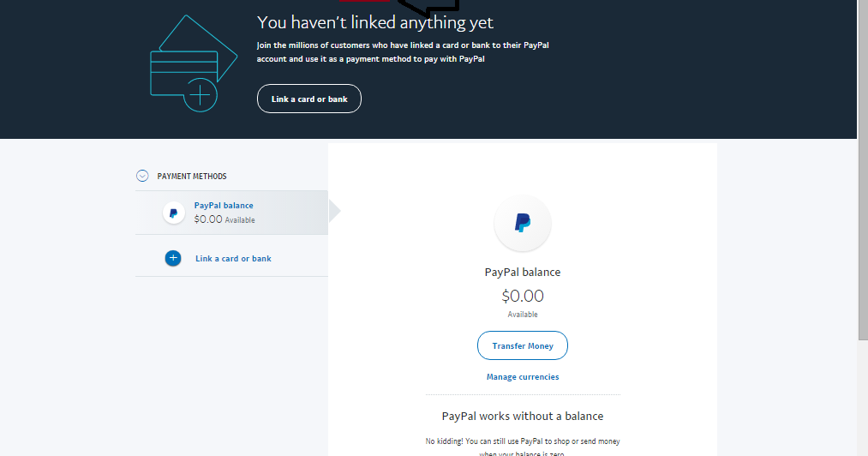
Task: Click the "You haven't linked anything yet" heading
Action: point(375,22)
